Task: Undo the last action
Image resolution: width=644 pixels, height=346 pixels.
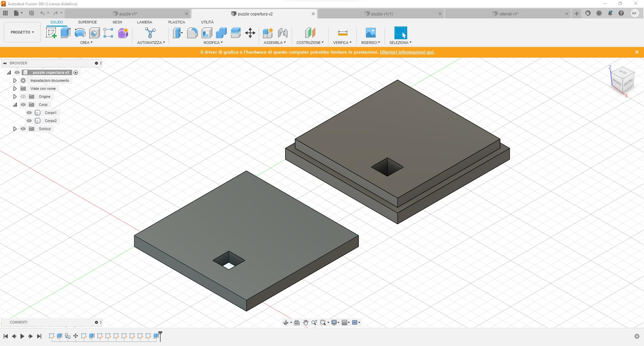Action: pos(42,13)
